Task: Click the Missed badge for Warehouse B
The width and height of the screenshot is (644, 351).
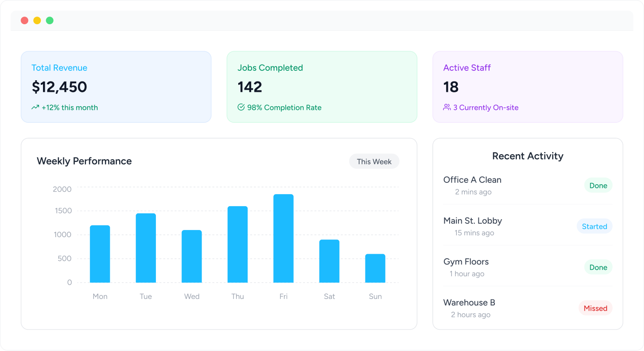Action: pyautogui.click(x=595, y=308)
